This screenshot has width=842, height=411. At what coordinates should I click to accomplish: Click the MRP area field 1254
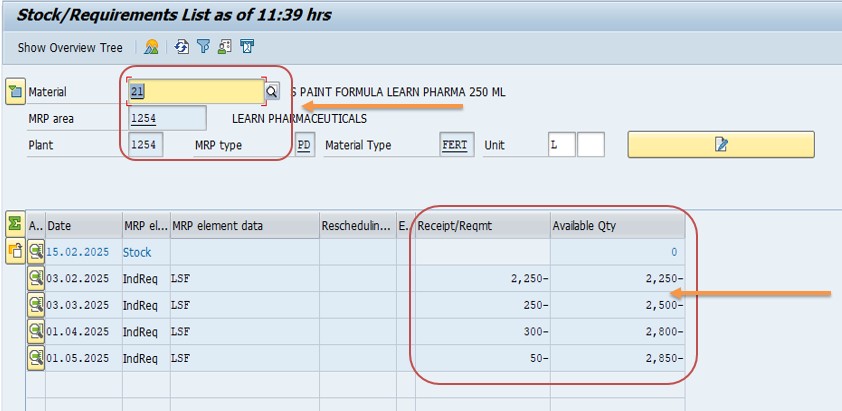tap(167, 118)
